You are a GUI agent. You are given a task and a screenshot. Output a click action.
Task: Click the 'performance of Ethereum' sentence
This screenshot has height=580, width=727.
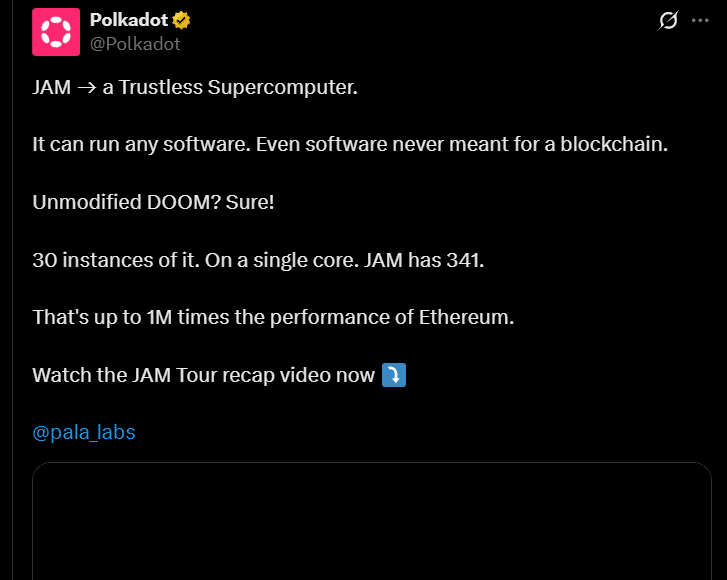(273, 318)
